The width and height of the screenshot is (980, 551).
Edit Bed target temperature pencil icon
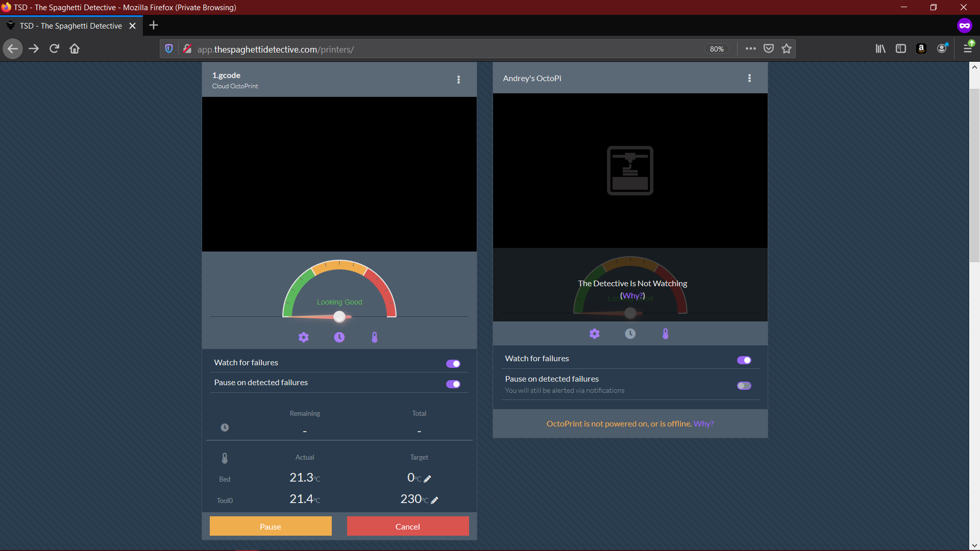[428, 479]
